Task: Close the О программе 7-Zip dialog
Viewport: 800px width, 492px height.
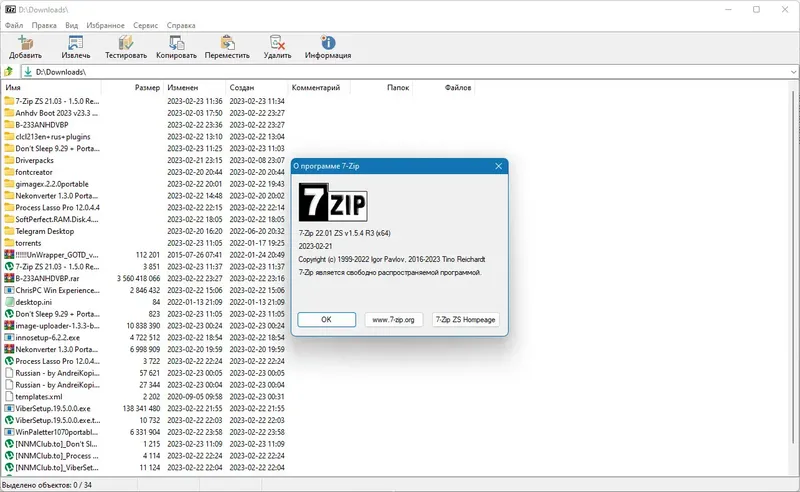Action: pyautogui.click(x=498, y=166)
